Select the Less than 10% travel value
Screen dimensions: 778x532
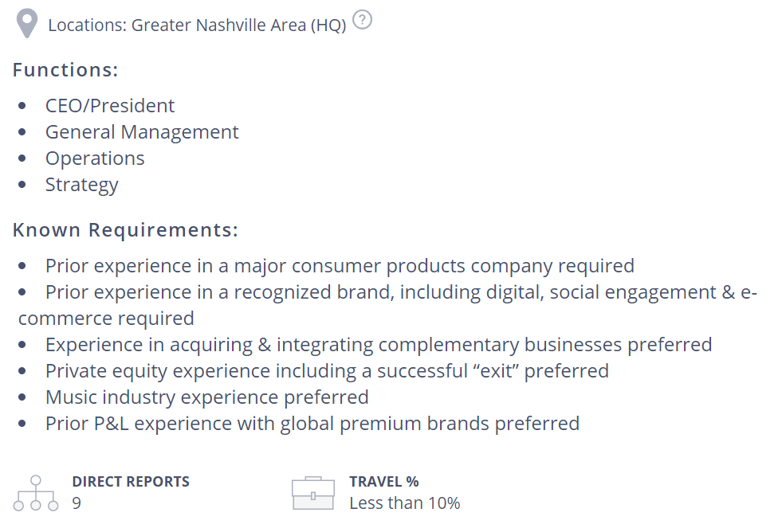(x=405, y=503)
